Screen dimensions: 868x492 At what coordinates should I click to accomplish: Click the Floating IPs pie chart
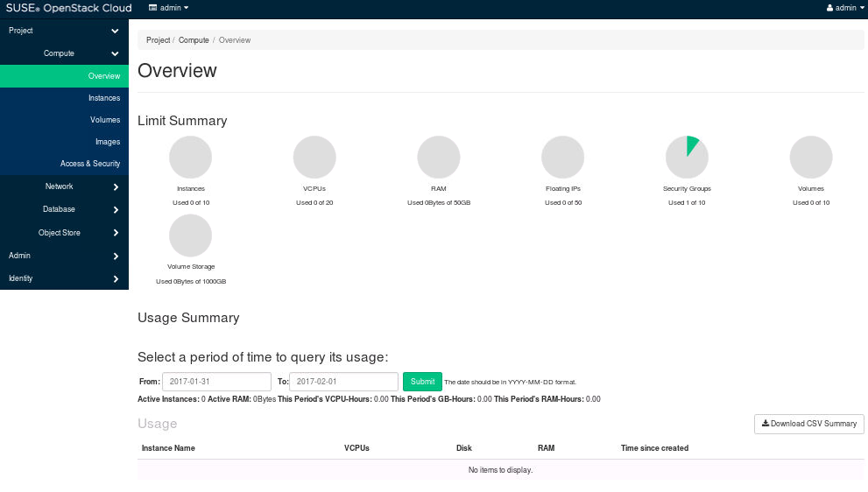point(563,158)
